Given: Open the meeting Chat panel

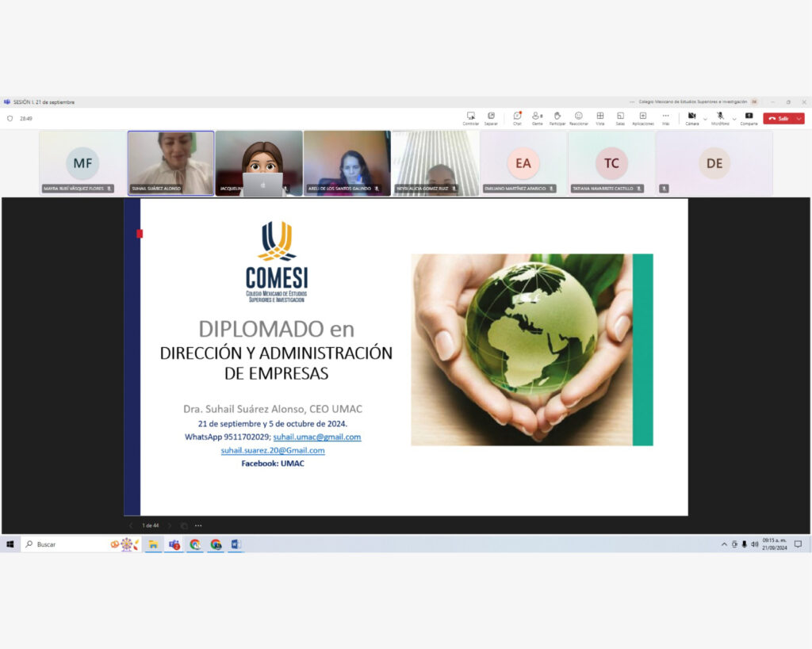Looking at the screenshot, I should (x=517, y=118).
